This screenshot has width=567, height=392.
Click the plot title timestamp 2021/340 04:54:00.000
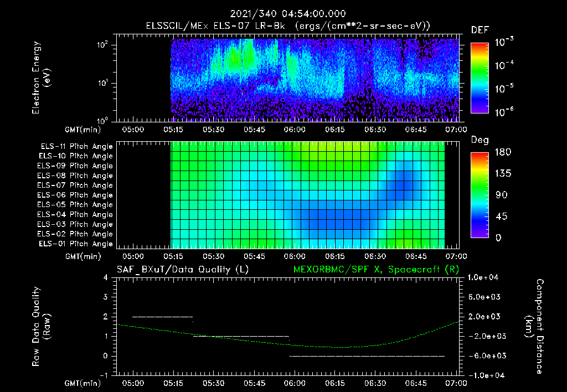pyautogui.click(x=288, y=14)
